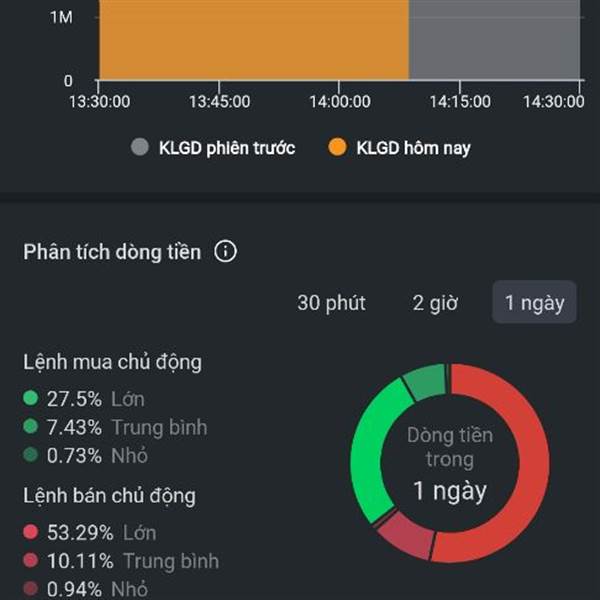Click the orange area of the volume chart

tap(250, 40)
